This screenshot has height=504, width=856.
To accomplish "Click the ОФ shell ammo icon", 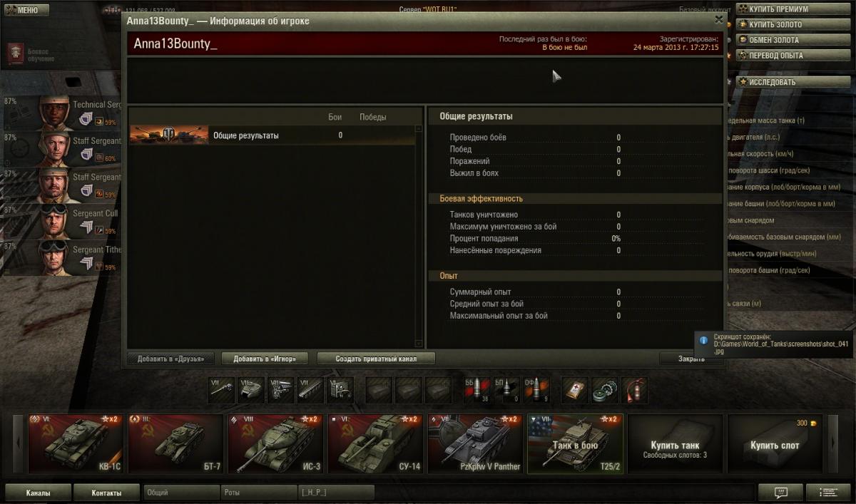I will (536, 391).
